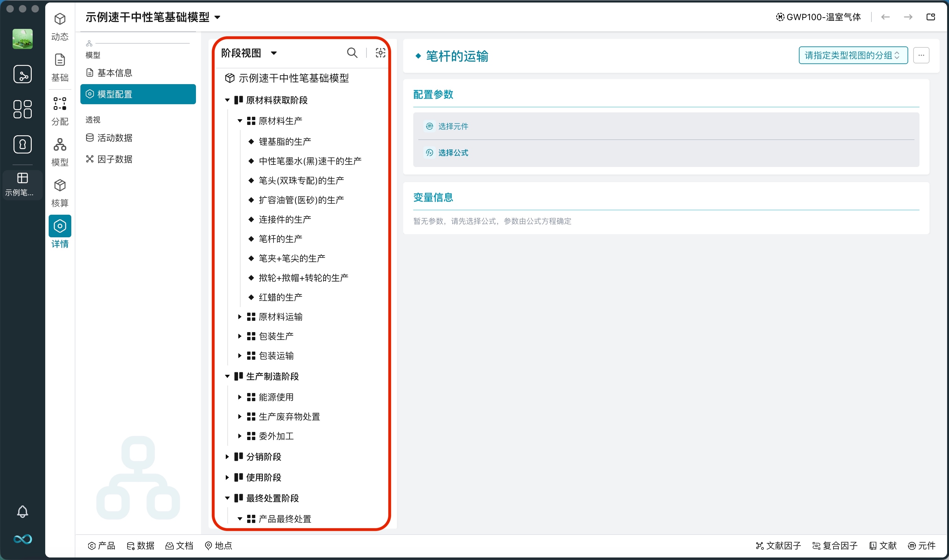
Task: Open the 核算 panel
Action: [60, 192]
